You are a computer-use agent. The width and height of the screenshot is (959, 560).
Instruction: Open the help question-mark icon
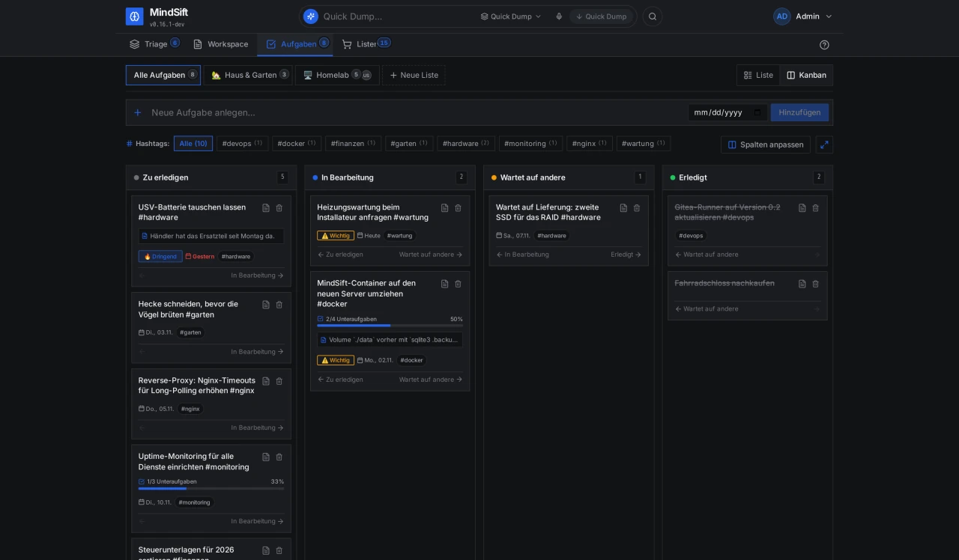(x=824, y=45)
